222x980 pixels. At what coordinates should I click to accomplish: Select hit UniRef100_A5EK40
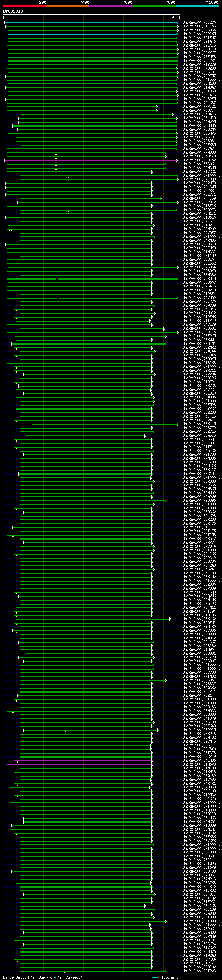point(199,886)
